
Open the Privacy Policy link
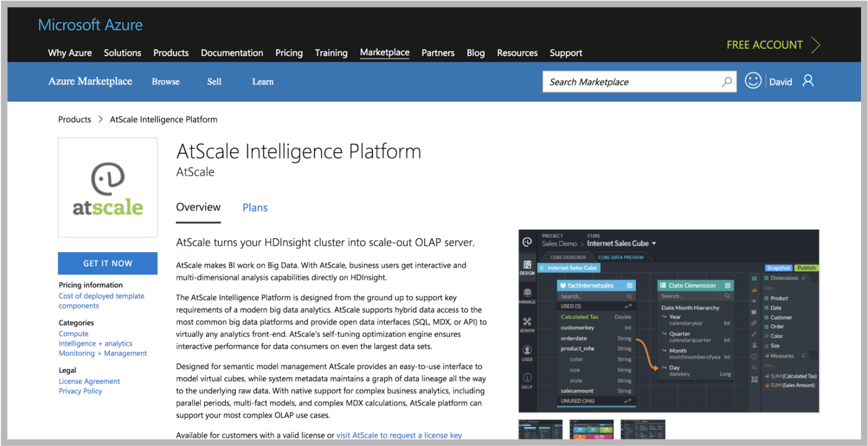pyautogui.click(x=80, y=391)
